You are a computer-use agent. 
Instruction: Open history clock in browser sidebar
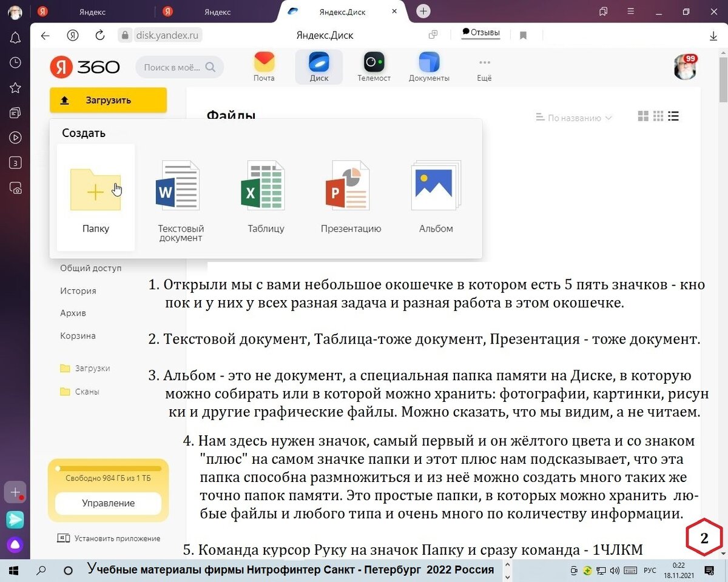15,62
